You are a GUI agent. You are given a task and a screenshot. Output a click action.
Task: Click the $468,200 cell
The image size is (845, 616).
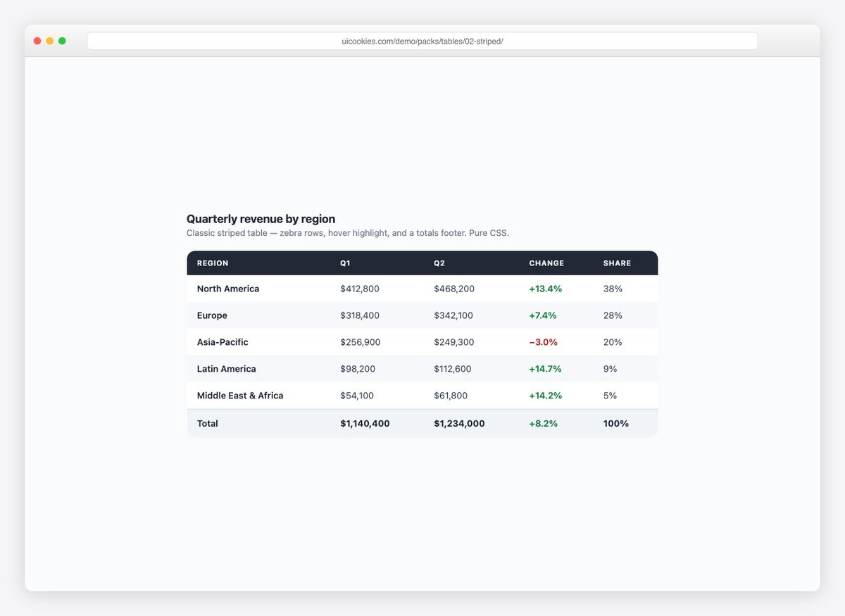(454, 289)
